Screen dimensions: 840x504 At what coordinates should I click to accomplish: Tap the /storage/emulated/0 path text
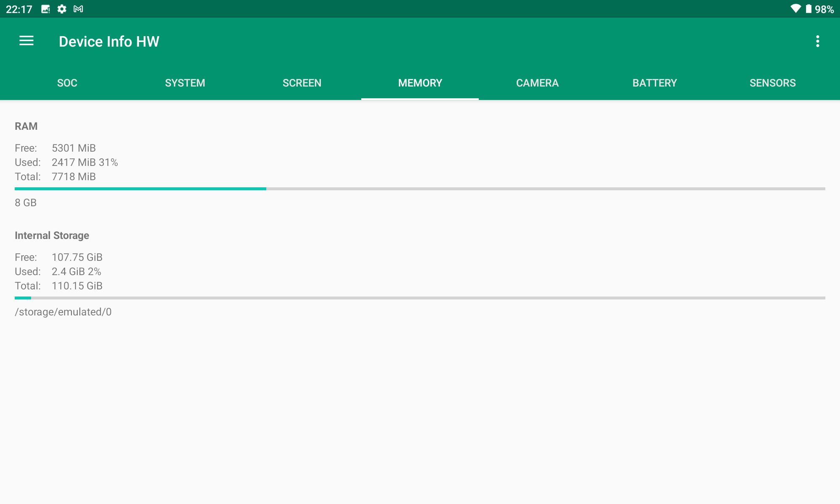point(63,312)
